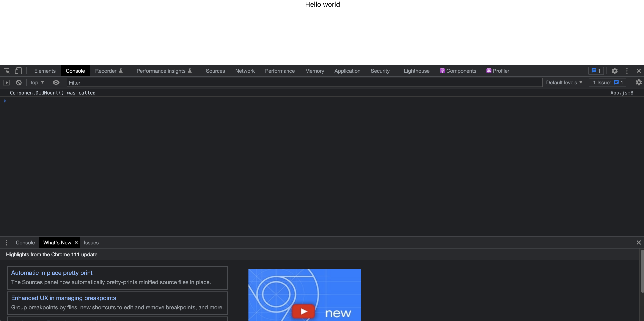
Task: Toggle the device toolbar icon
Action: (x=18, y=71)
